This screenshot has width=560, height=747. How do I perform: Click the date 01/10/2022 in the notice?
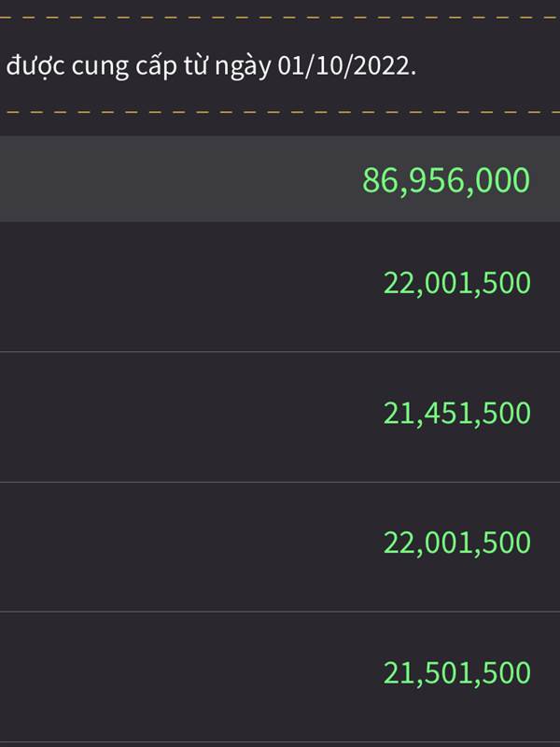coord(346,65)
